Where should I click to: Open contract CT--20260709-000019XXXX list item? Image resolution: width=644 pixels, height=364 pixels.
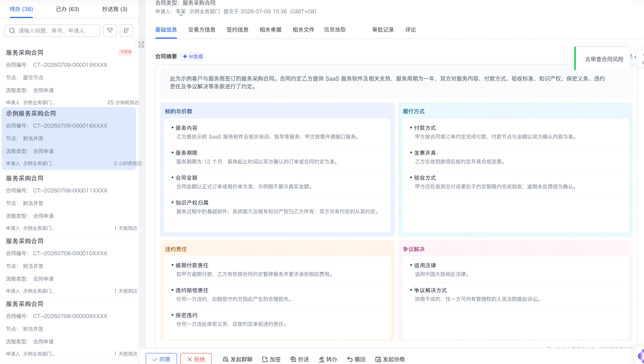click(69, 77)
